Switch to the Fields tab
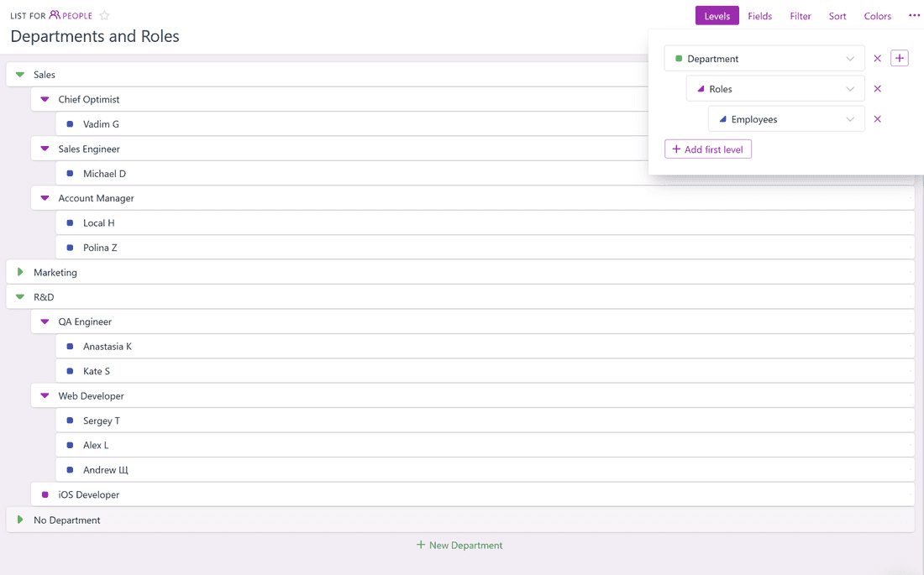 pos(759,15)
